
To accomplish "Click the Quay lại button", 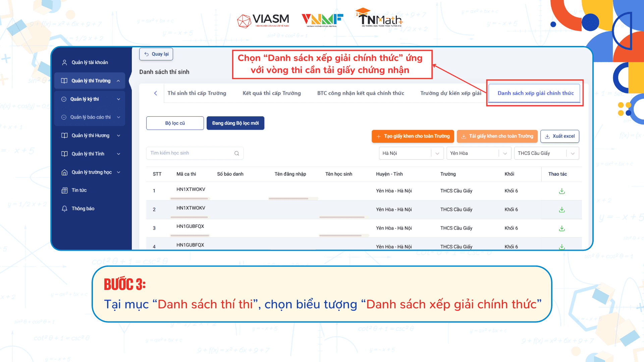I will point(156,54).
